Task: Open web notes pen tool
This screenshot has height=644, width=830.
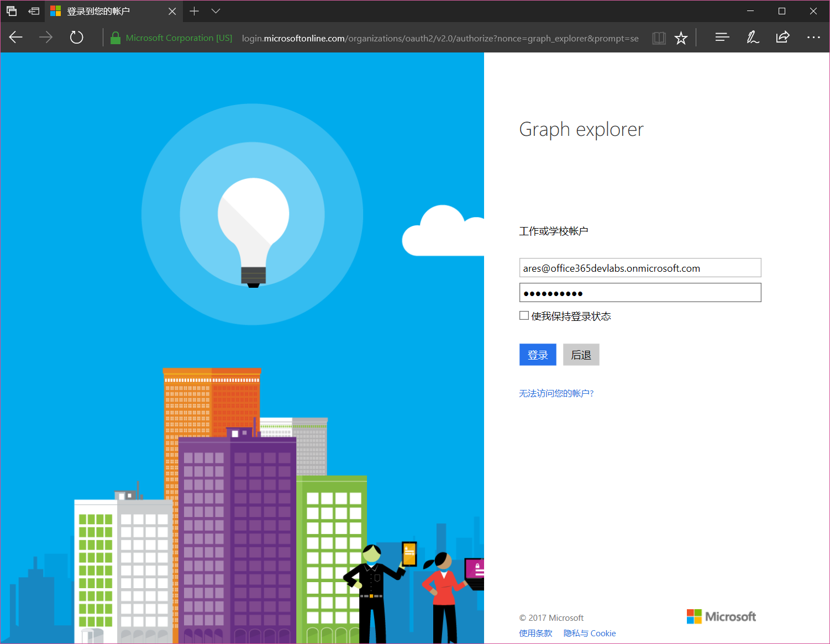Action: click(x=753, y=38)
